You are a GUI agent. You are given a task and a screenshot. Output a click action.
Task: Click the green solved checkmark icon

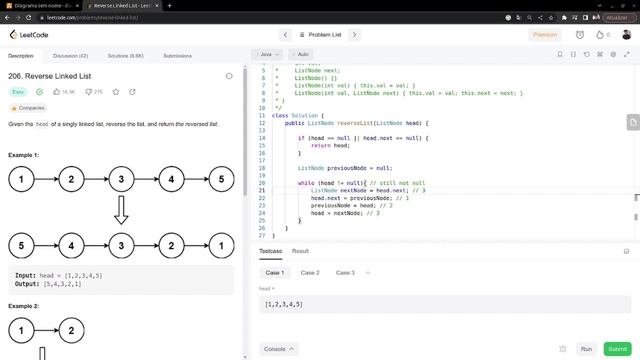click(x=39, y=92)
